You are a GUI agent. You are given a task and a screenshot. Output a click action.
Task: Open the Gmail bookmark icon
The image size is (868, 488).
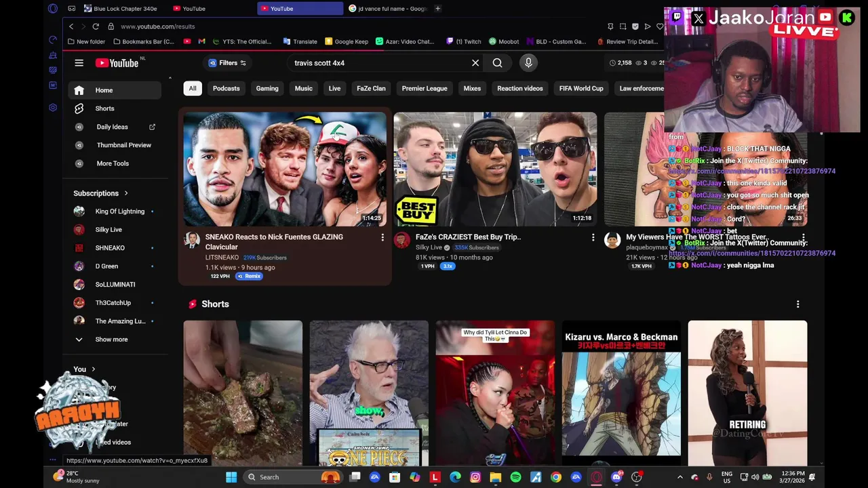pos(201,41)
